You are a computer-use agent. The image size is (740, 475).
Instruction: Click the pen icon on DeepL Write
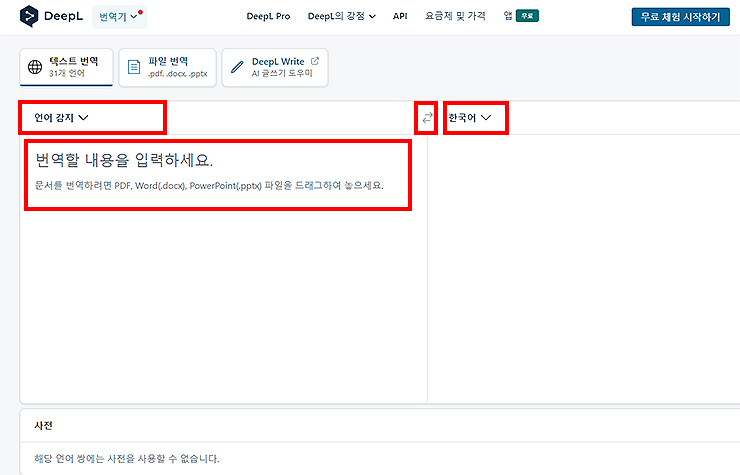pos(237,67)
